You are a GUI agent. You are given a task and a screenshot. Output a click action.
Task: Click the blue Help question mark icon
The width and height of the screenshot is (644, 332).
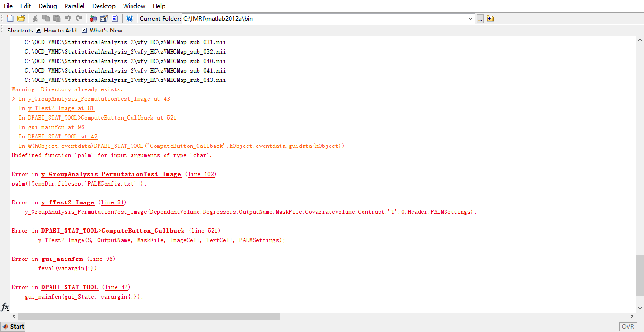pyautogui.click(x=130, y=18)
